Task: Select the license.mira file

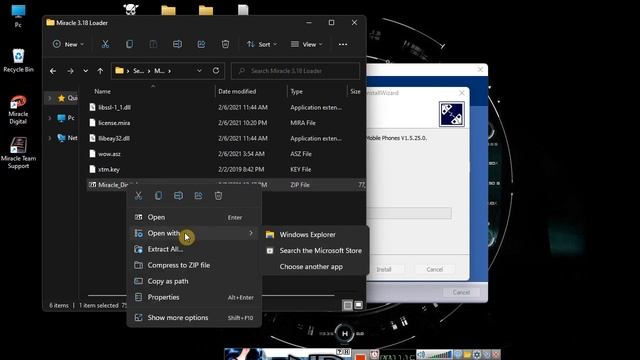Action: 114,123
